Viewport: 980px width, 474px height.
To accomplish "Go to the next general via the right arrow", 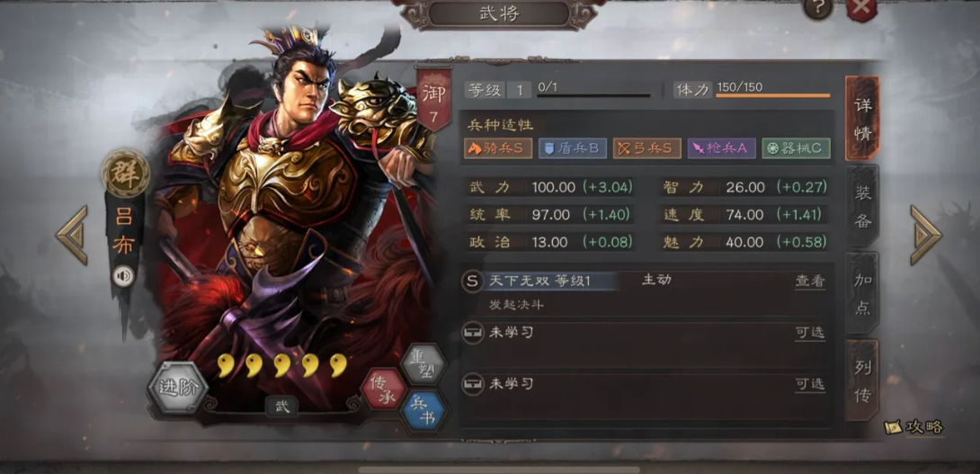I will pyautogui.click(x=926, y=235).
